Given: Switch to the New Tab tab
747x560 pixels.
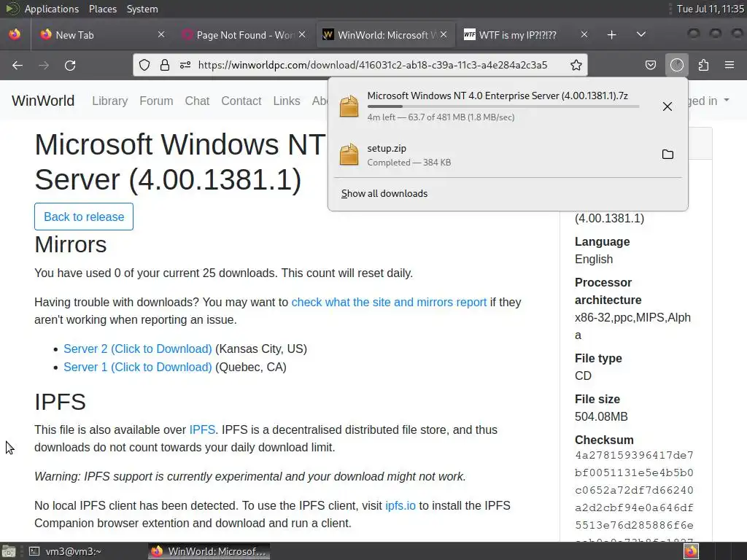Looking at the screenshot, I should [102, 35].
